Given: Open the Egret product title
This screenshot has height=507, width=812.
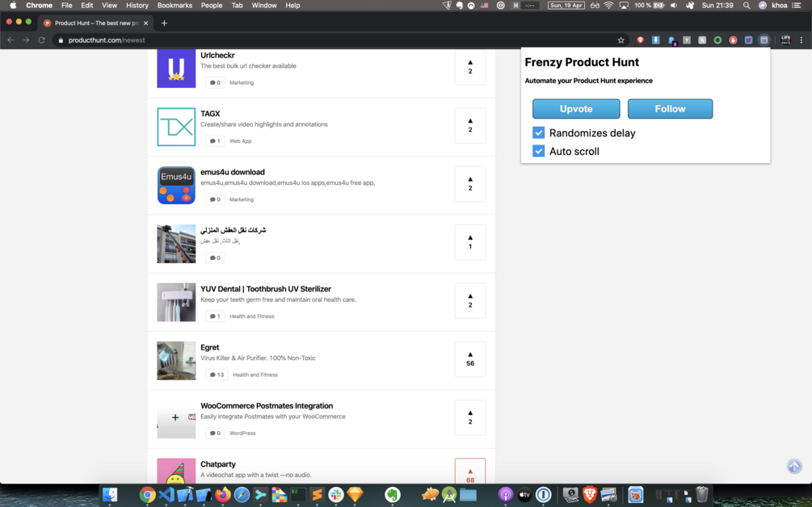Looking at the screenshot, I should (210, 347).
